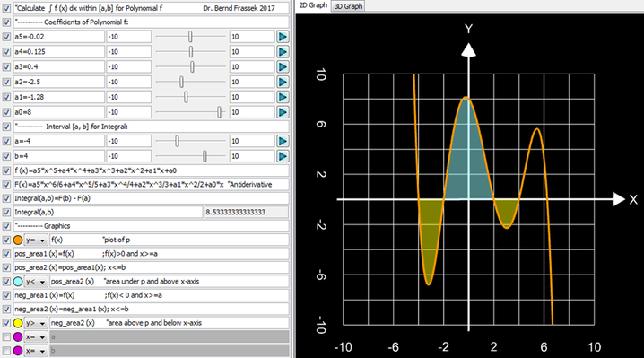Click the a1 slider handle
Screen dimensions: 644x358
[x=186, y=97]
